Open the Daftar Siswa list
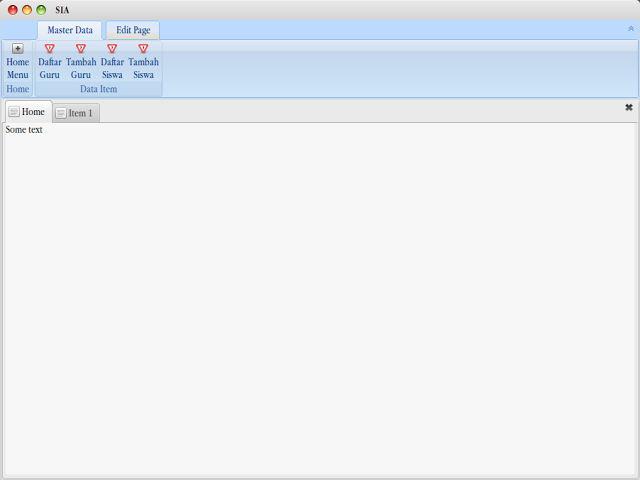This screenshot has height=480, width=640. pos(112,62)
